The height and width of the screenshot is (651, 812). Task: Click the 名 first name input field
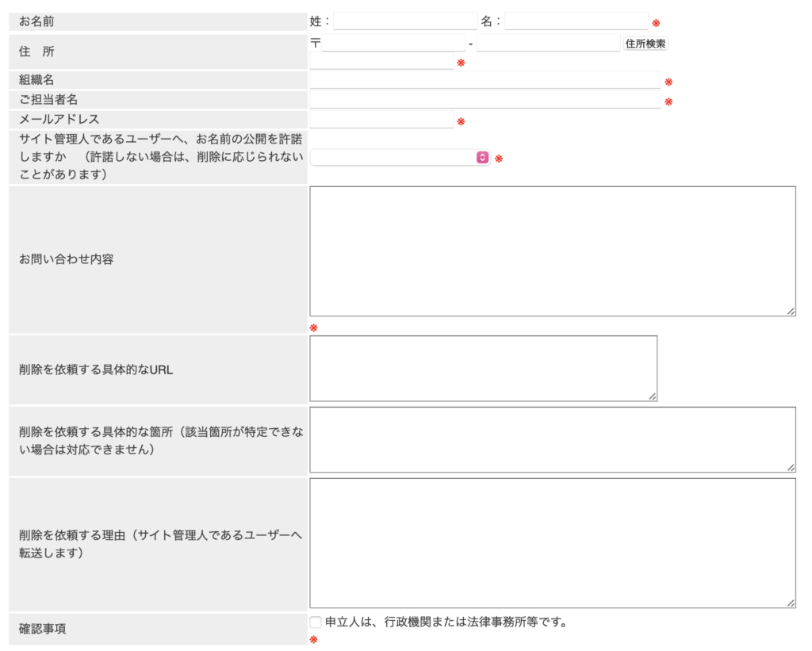point(577,20)
